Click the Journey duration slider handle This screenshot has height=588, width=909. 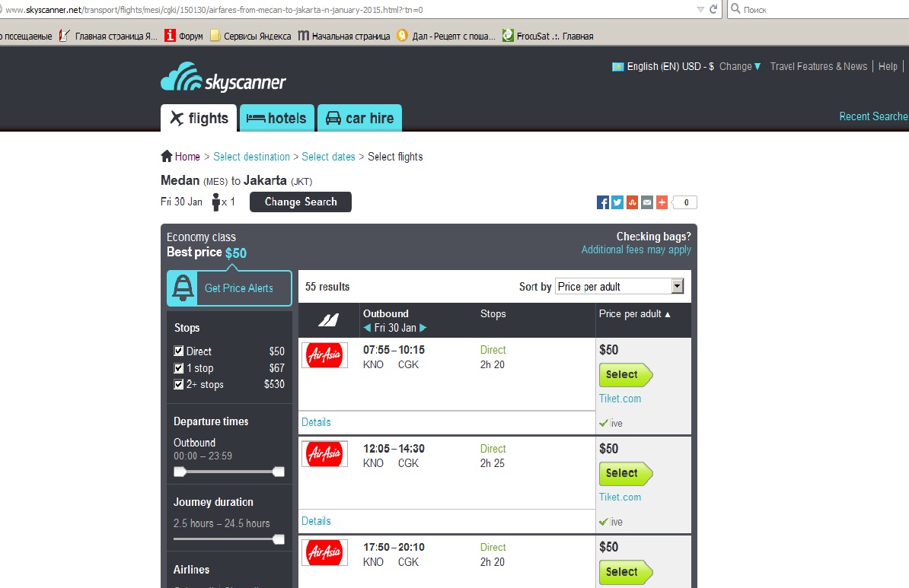[279, 539]
